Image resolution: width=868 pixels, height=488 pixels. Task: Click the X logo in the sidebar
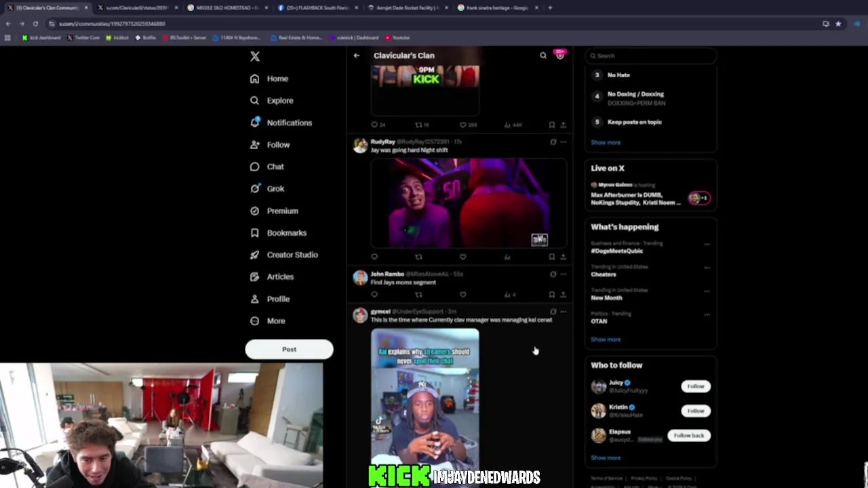[255, 56]
